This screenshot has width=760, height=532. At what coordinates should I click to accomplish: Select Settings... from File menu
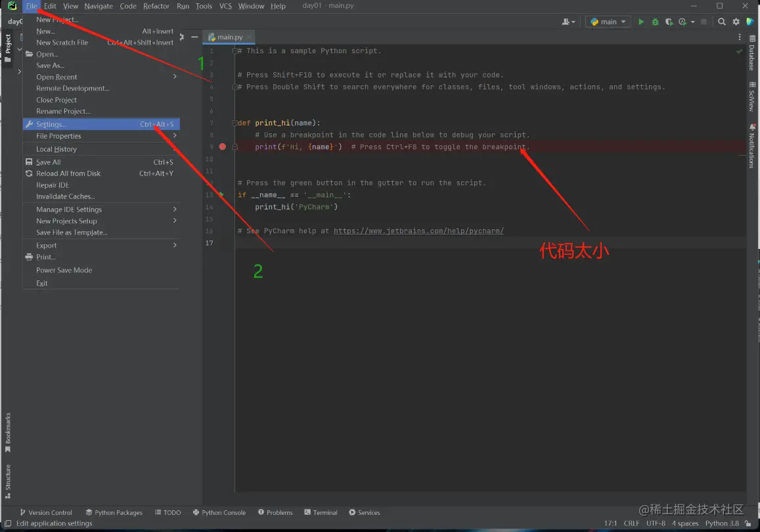pos(101,124)
